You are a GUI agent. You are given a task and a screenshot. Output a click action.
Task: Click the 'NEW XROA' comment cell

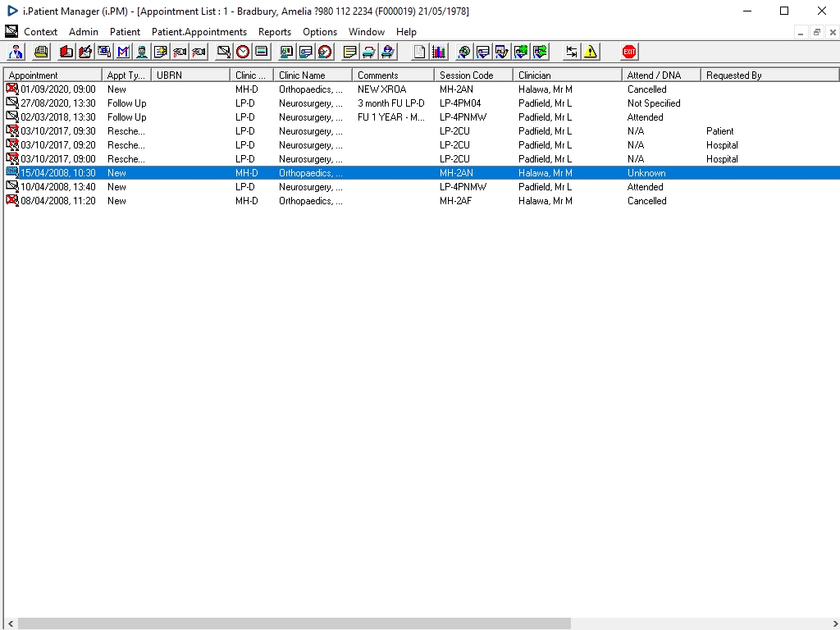[382, 89]
